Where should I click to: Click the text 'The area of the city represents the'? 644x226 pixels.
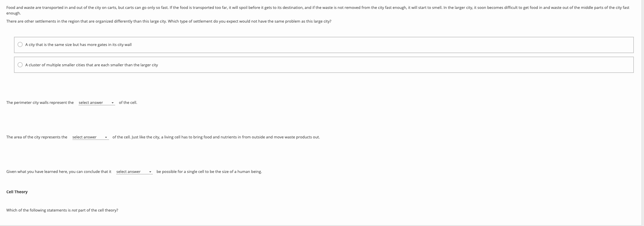click(x=37, y=137)
